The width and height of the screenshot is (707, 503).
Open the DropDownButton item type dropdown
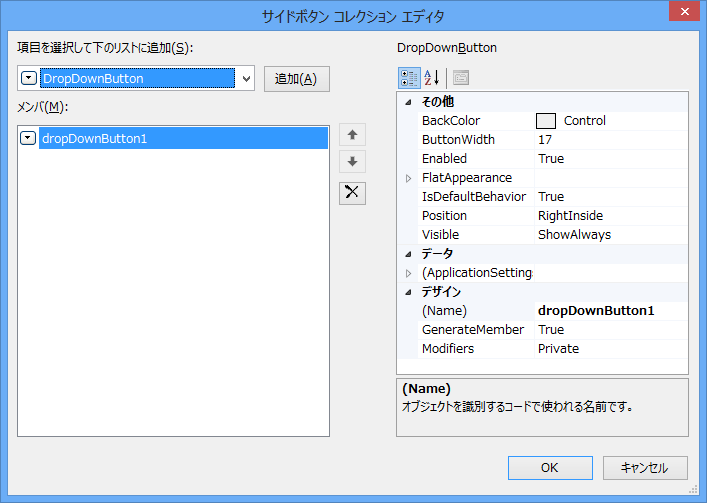coord(245,78)
